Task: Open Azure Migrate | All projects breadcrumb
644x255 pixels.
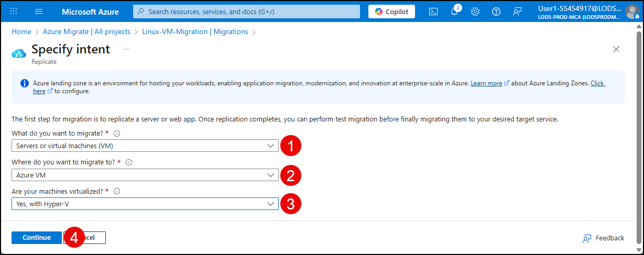Action: pos(86,31)
